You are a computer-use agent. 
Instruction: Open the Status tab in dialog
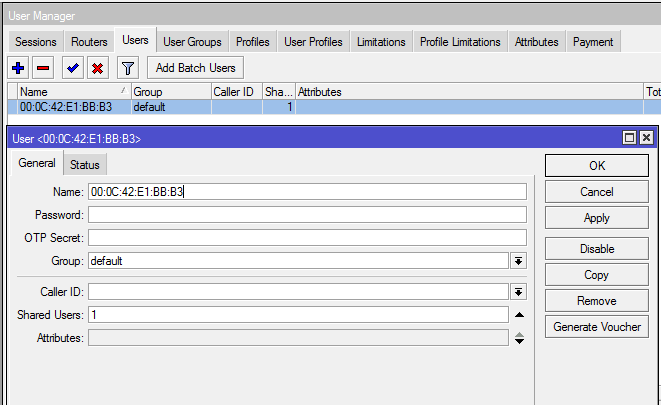coord(85,165)
